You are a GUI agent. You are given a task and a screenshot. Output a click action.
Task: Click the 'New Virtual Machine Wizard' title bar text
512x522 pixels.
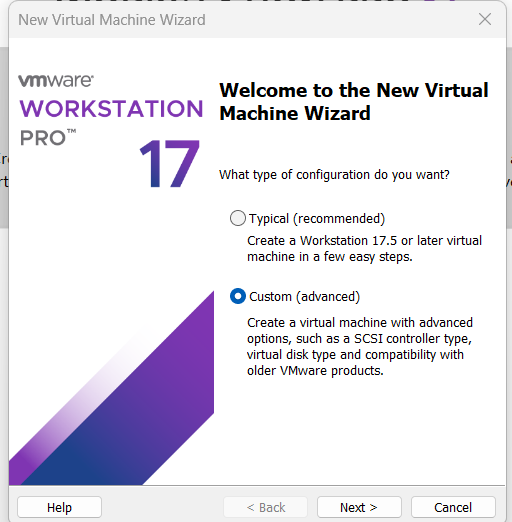[112, 20]
